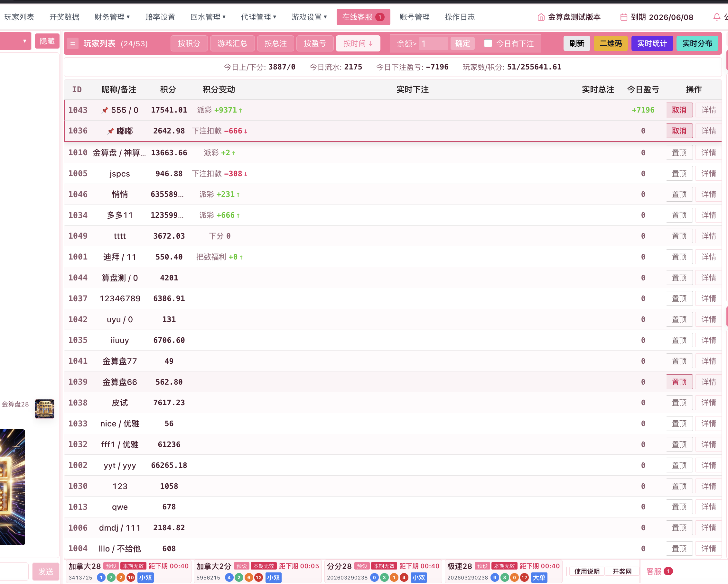This screenshot has height=584, width=728.
Task: Enable the 今日有下注 checkbox
Action: click(x=488, y=43)
